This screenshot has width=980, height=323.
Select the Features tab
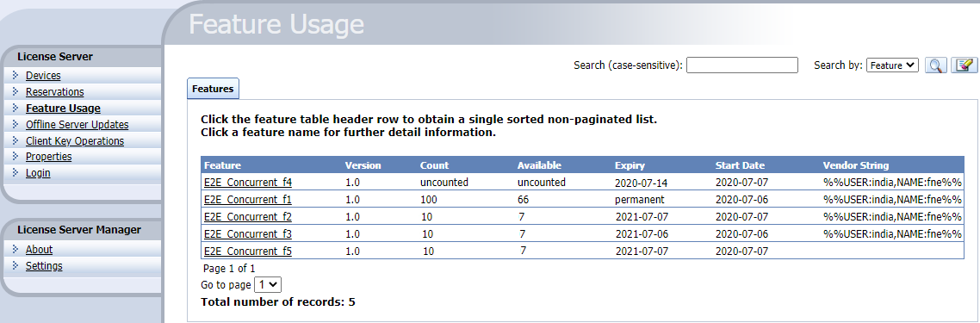(213, 89)
